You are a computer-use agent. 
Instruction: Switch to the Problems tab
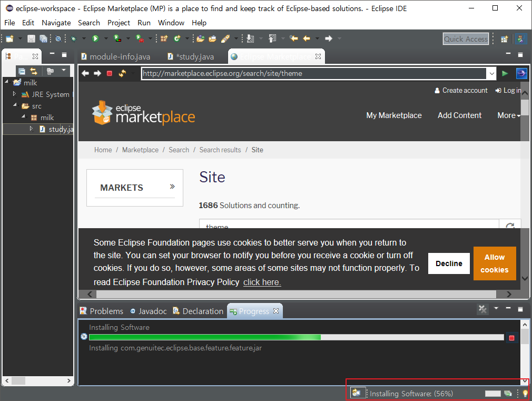click(x=102, y=311)
